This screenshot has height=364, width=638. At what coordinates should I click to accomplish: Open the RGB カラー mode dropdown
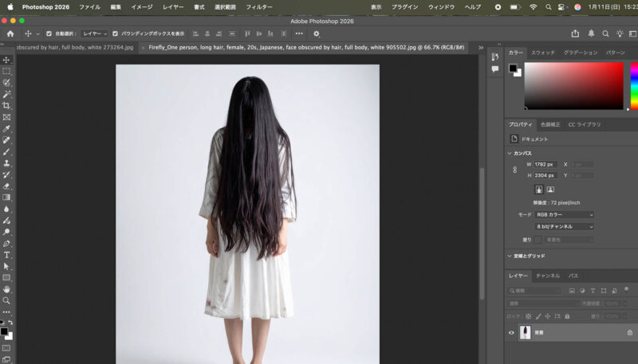pyautogui.click(x=564, y=214)
